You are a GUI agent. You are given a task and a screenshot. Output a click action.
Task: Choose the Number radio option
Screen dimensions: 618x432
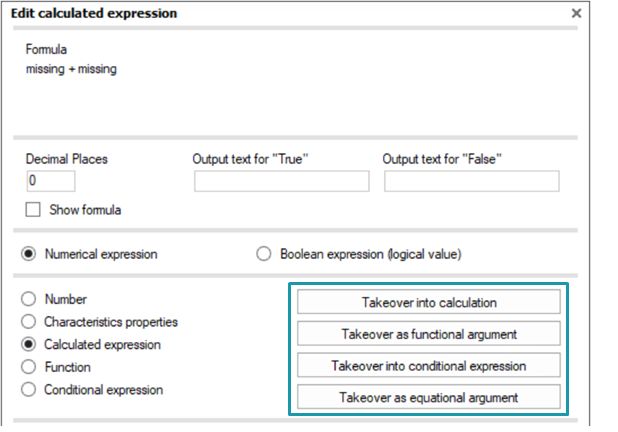click(x=28, y=299)
